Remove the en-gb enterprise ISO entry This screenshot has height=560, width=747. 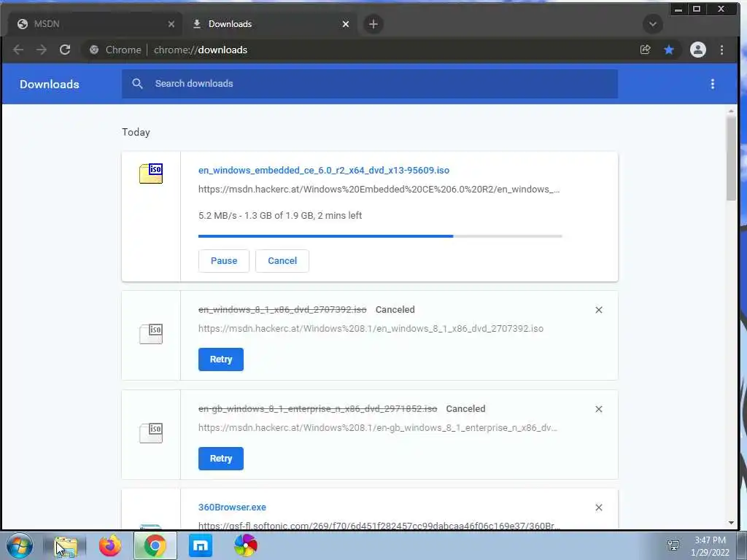pos(599,409)
